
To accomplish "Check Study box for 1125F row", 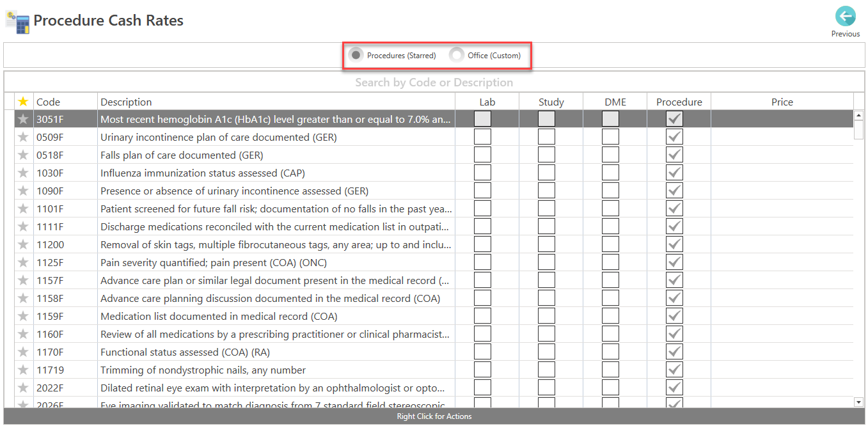I will [x=546, y=262].
